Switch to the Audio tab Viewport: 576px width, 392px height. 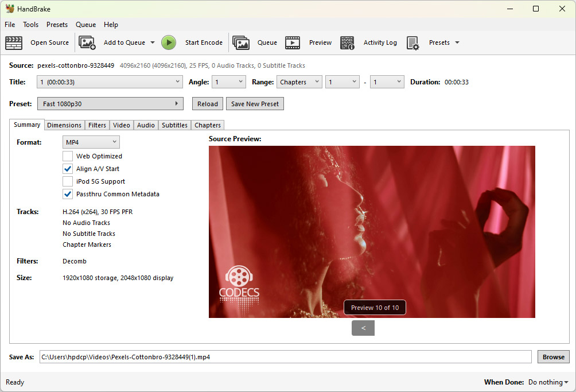tap(146, 125)
